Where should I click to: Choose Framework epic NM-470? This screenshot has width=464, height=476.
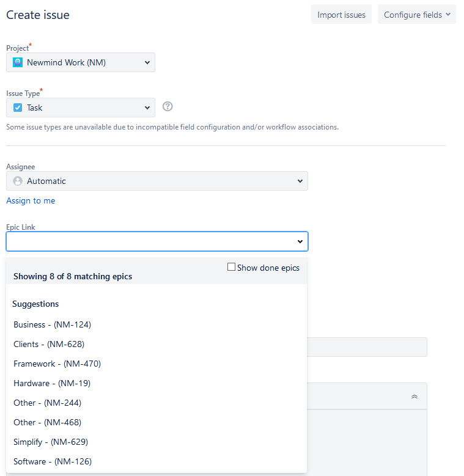(x=57, y=364)
